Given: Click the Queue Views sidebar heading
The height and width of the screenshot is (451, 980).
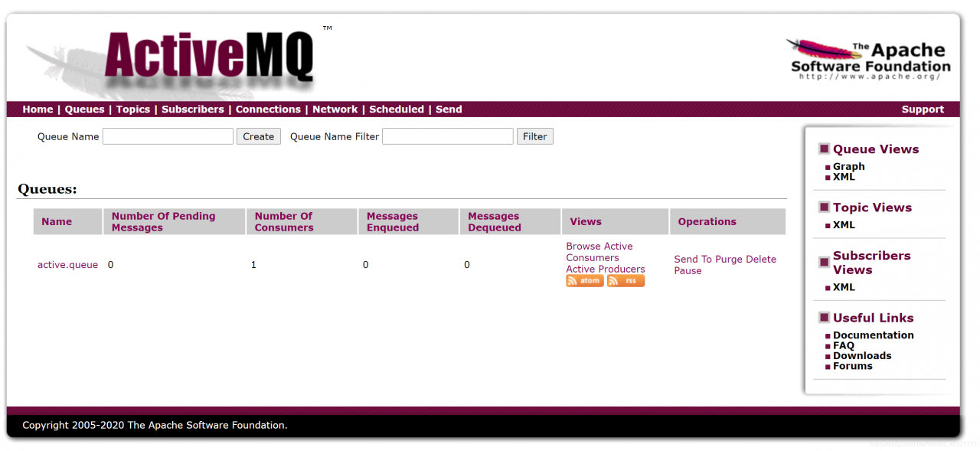Looking at the screenshot, I should coord(876,149).
